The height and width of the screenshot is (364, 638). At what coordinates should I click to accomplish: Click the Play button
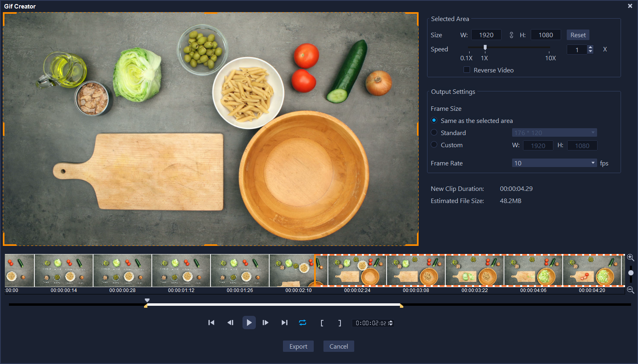tap(249, 323)
